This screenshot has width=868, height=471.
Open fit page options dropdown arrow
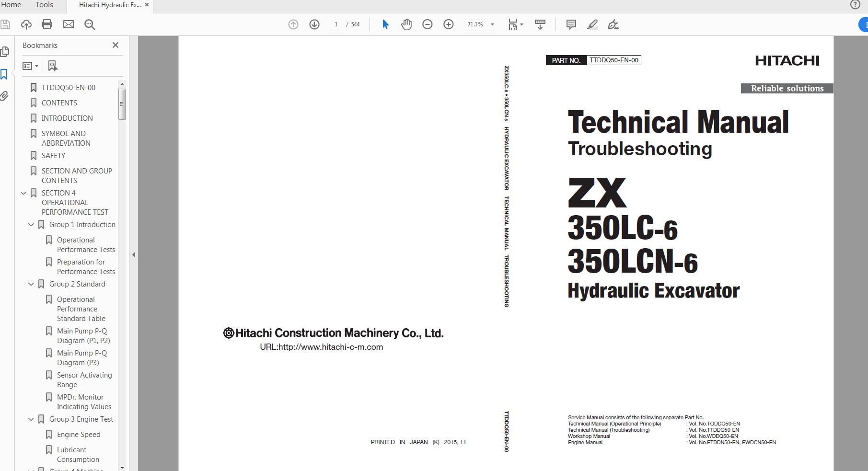(522, 24)
